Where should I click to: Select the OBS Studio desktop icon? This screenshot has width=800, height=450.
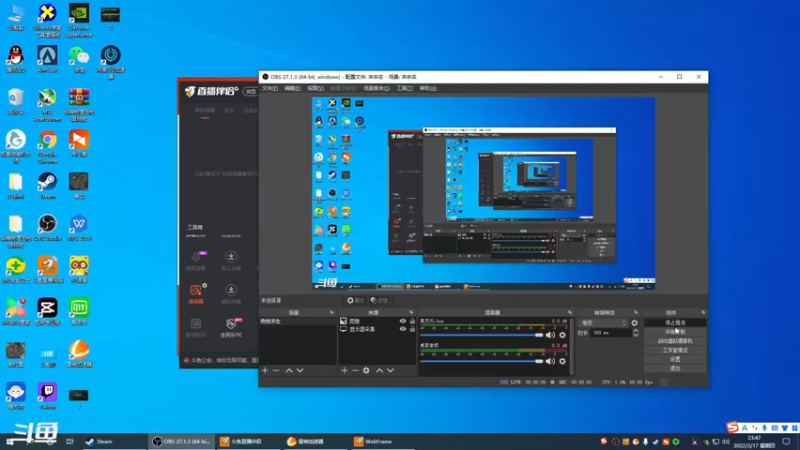[x=47, y=228]
